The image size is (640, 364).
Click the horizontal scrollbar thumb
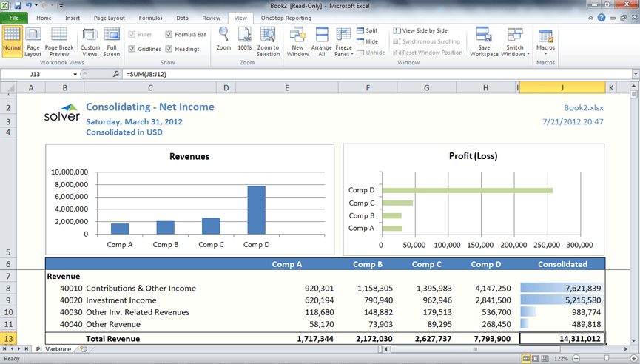[x=475, y=349]
